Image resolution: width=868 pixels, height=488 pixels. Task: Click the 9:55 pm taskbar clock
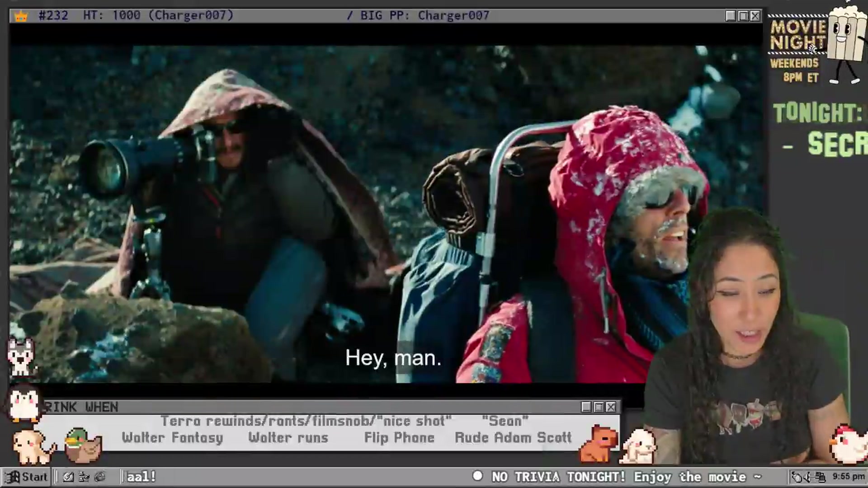point(849,477)
